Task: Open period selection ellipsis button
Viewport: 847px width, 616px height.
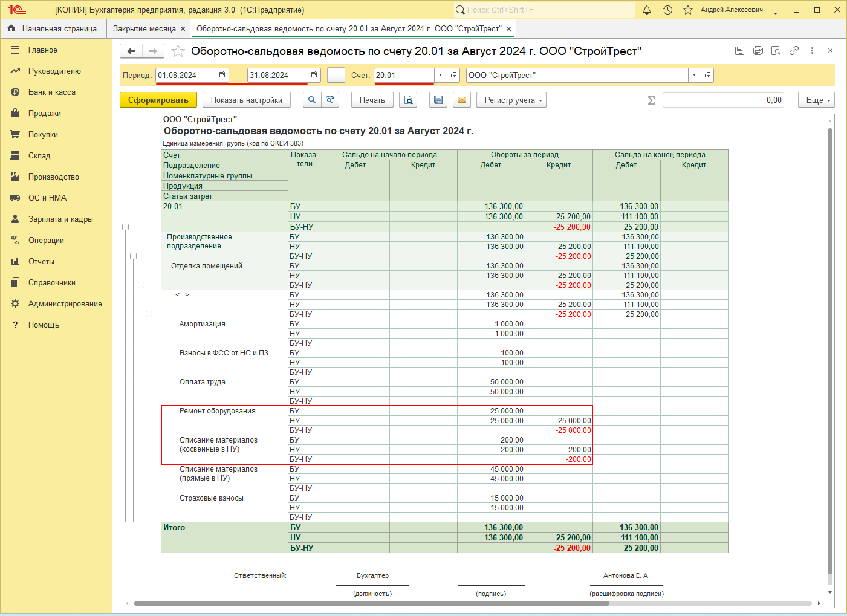Action: click(336, 76)
